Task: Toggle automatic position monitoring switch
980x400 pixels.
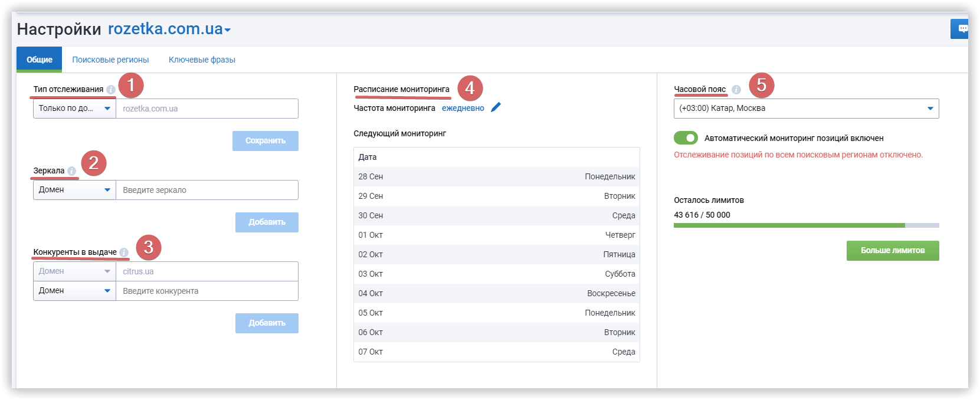Action: point(686,137)
